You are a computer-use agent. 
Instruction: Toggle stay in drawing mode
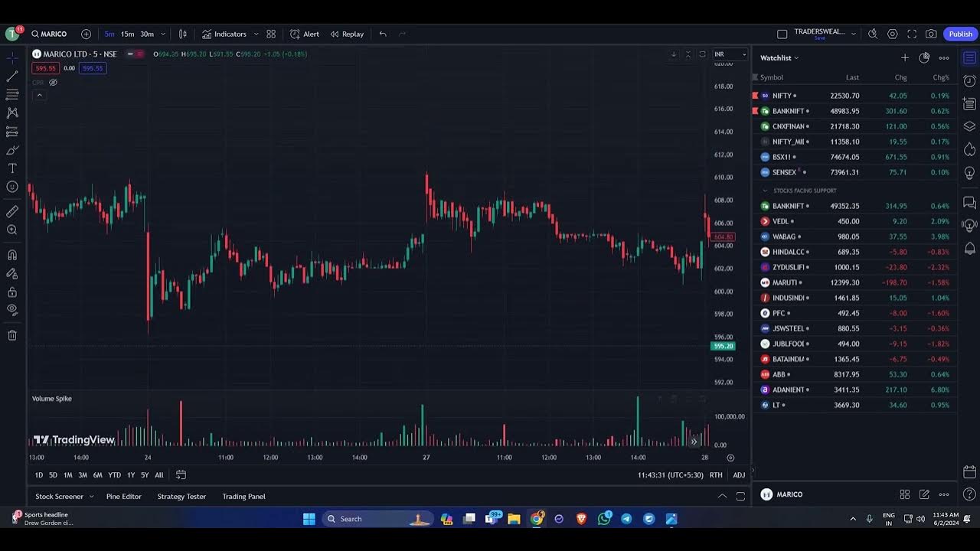[x=12, y=273]
